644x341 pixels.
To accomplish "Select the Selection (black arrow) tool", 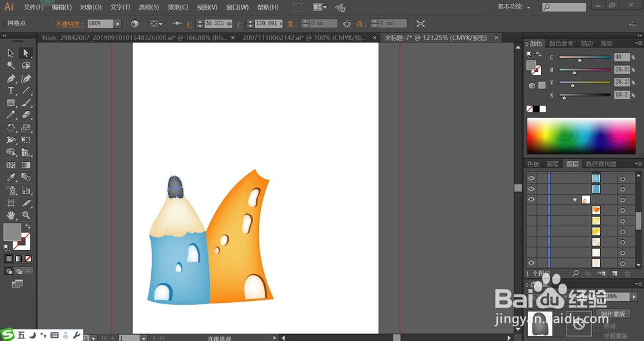I will click(11, 53).
